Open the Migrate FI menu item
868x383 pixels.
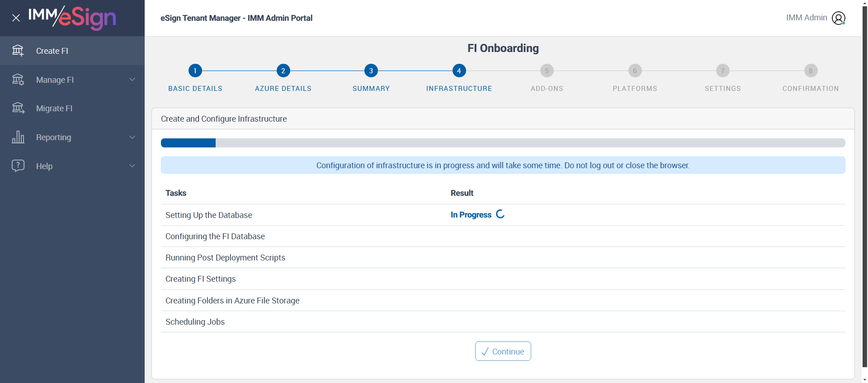tap(54, 109)
